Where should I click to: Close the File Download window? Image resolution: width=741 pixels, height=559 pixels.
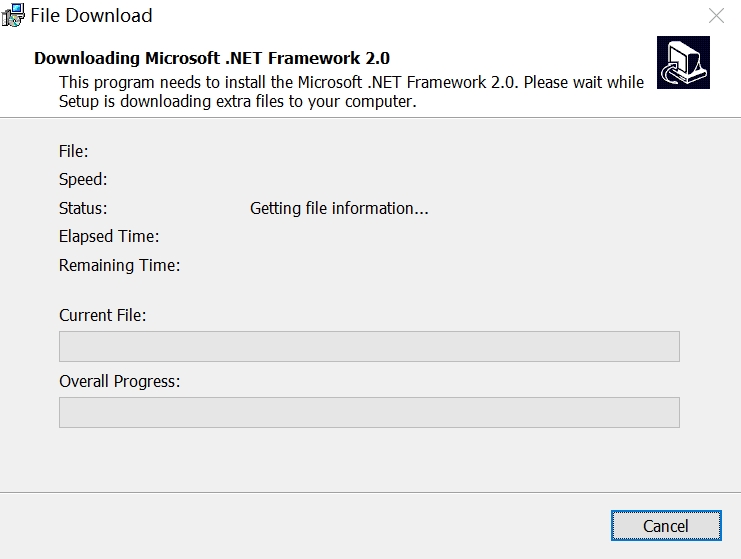click(x=716, y=16)
